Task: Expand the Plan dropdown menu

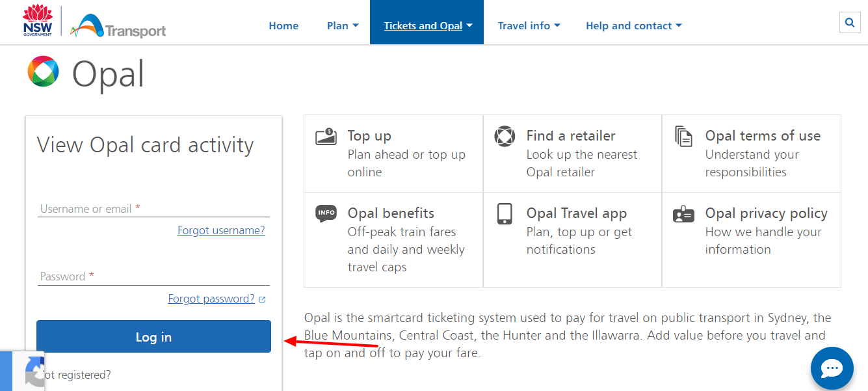Action: pos(342,25)
